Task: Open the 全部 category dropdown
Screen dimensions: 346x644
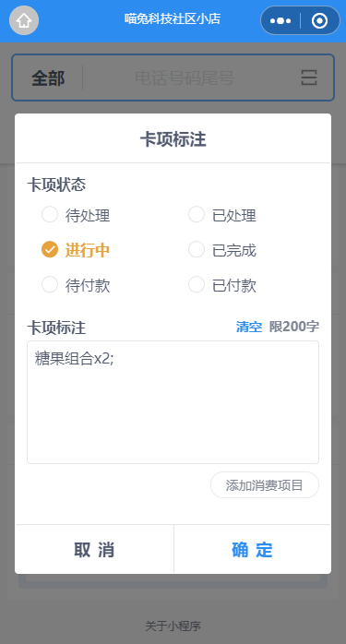Action: (48, 78)
